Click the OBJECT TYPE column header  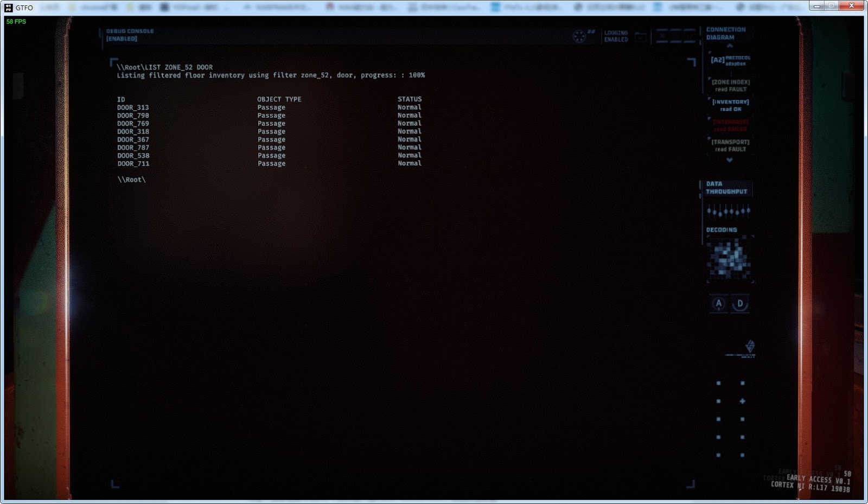[x=279, y=99]
